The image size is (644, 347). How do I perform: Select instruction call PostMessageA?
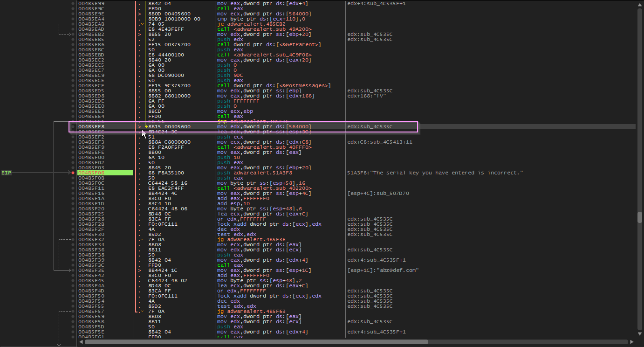pos(274,85)
